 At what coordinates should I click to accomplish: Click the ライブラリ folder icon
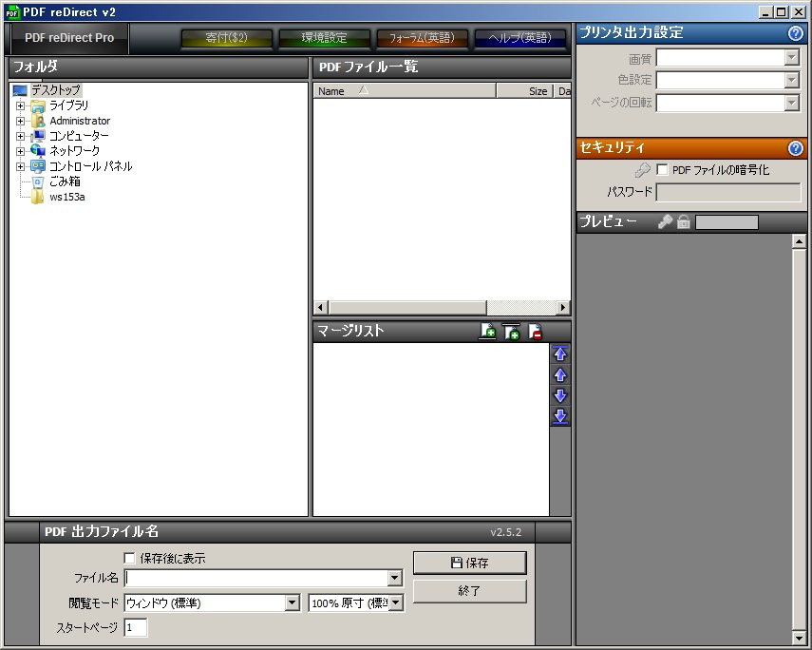coord(38,106)
